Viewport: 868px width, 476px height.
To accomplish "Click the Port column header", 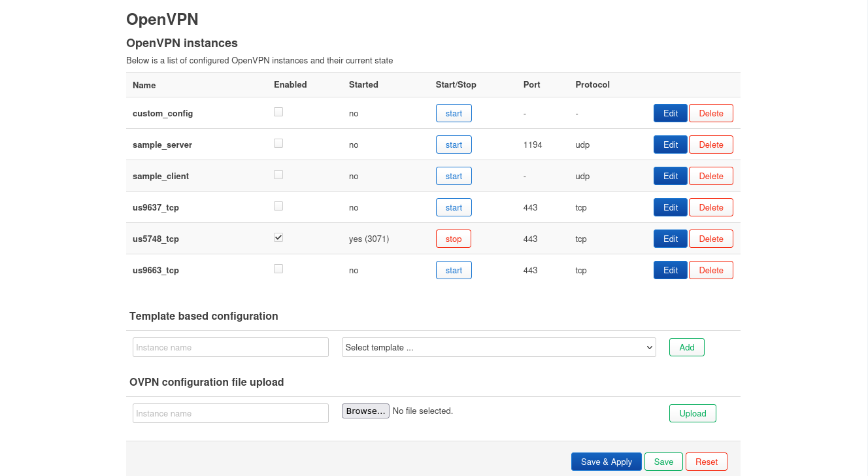I will 532,84.
